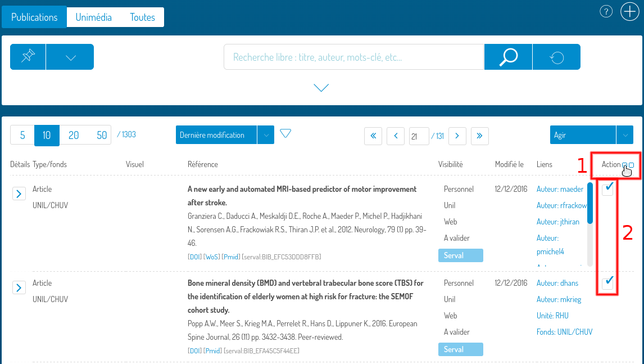The height and width of the screenshot is (364, 644).
Task: Toggle sort direction triangle icon
Action: point(285,133)
